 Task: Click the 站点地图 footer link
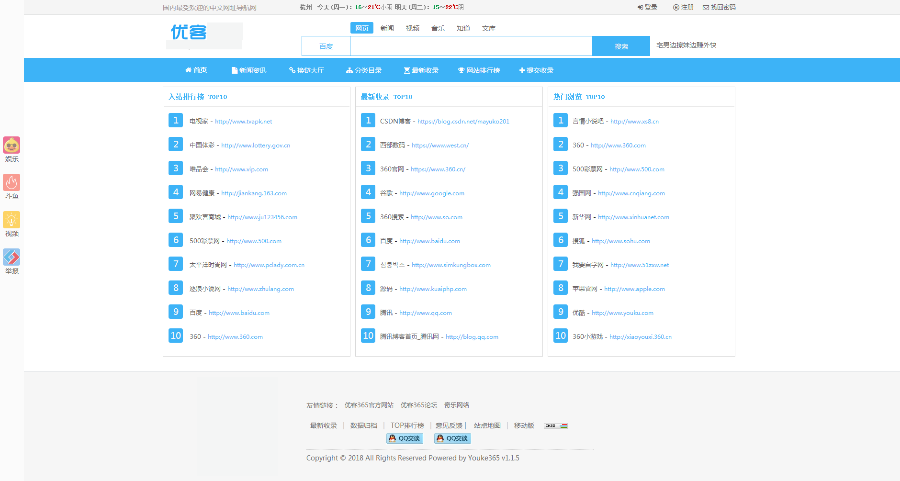click(487, 426)
